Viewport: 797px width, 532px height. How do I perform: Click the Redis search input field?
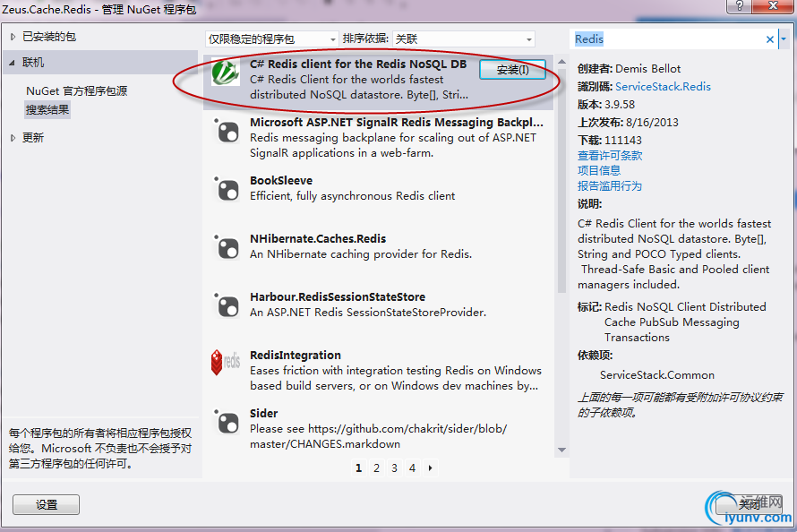pos(668,39)
